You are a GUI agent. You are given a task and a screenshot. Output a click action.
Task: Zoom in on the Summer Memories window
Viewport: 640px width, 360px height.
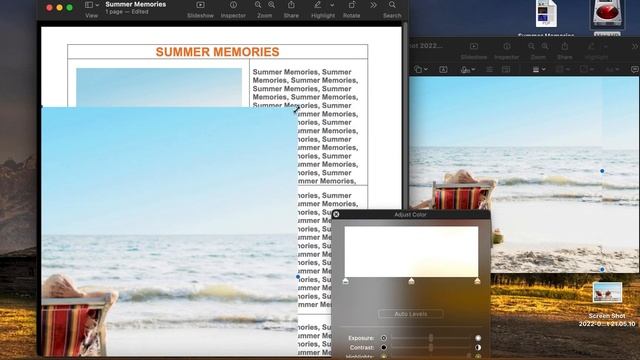point(271,5)
